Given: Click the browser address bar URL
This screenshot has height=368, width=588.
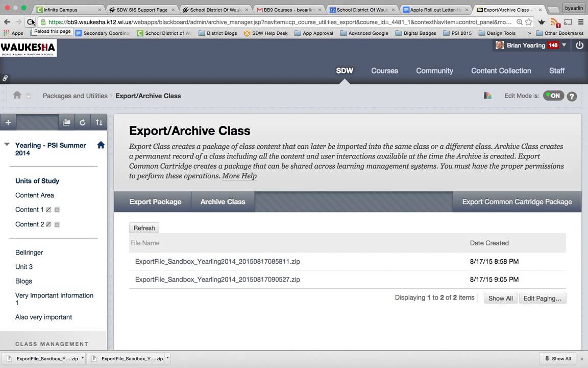Looking at the screenshot, I should coord(280,22).
